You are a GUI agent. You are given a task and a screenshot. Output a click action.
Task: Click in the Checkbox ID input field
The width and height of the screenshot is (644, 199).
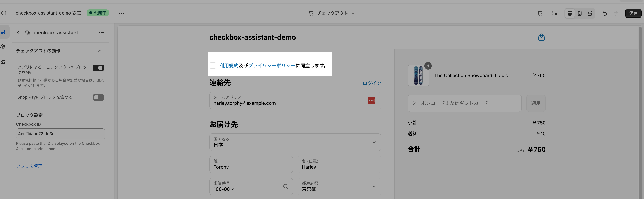pos(60,134)
